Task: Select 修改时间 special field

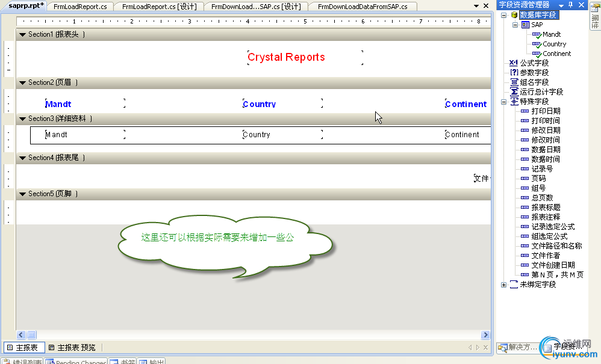Action: click(546, 140)
